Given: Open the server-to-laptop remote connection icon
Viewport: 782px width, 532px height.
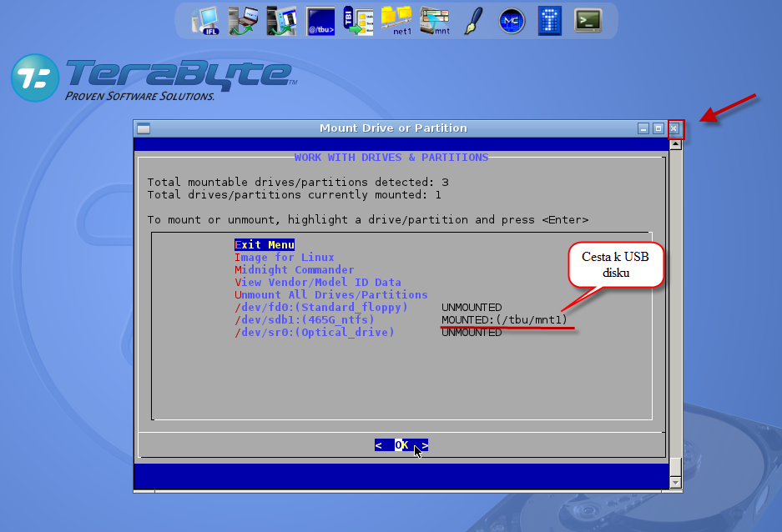Looking at the screenshot, I should (x=244, y=21).
